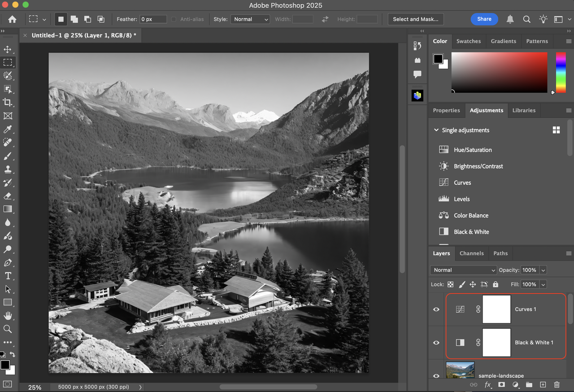Select the Eraser tool
This screenshot has height=392, width=574.
(8, 196)
